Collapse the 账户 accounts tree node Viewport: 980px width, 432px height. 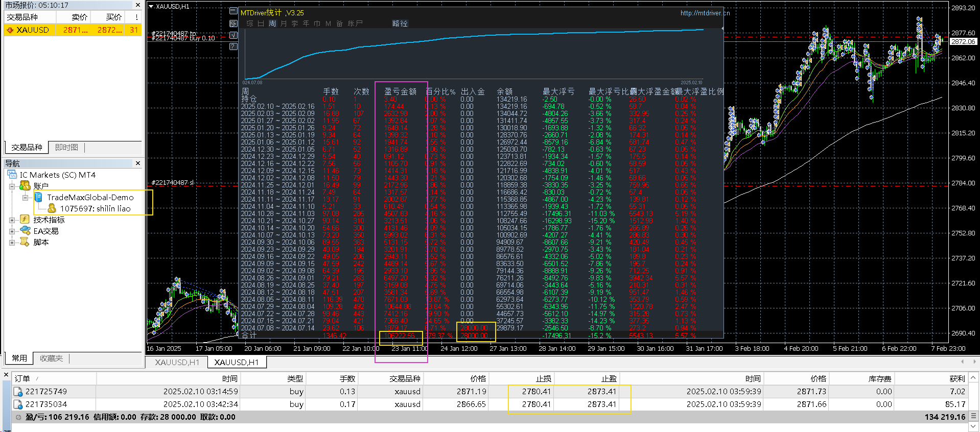(x=12, y=186)
